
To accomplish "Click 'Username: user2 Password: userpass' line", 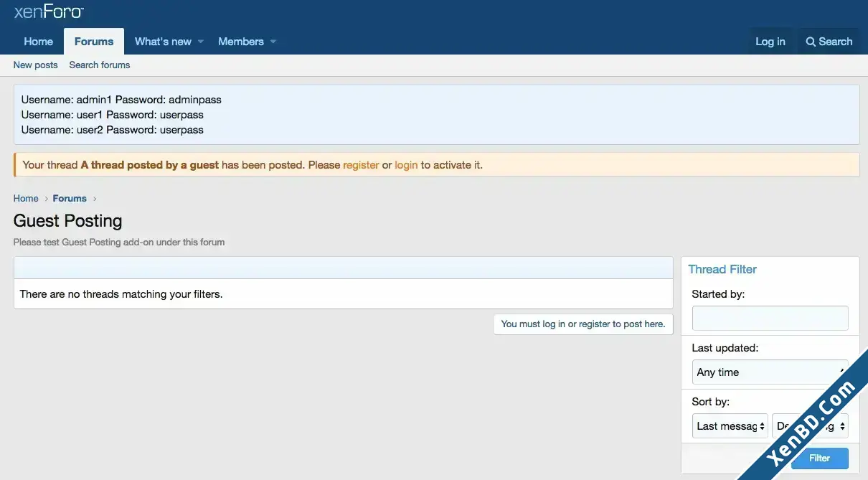I will click(x=113, y=130).
